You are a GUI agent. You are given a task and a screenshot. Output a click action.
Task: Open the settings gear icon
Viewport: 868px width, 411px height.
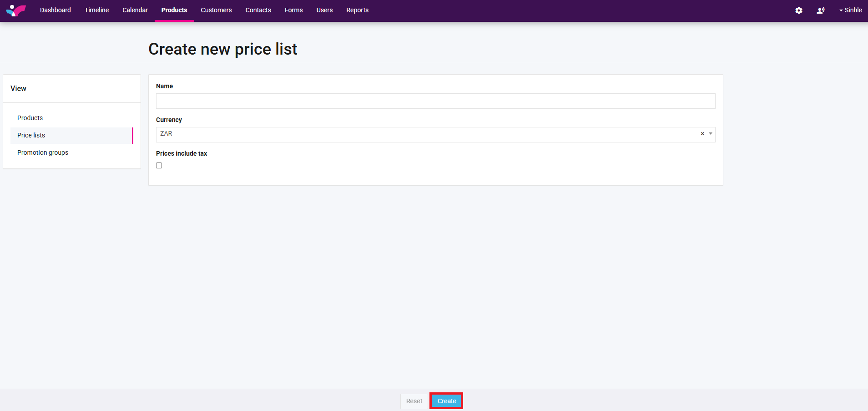(x=799, y=10)
